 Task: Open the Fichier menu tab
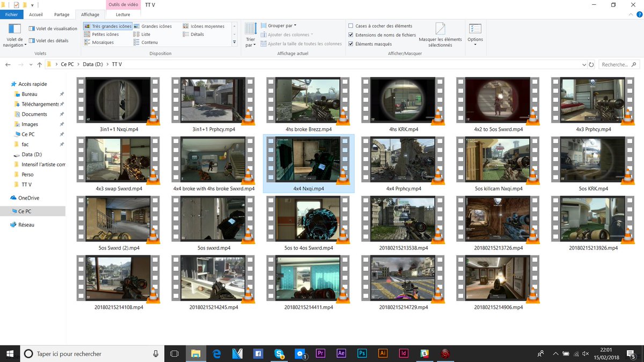pos(11,15)
